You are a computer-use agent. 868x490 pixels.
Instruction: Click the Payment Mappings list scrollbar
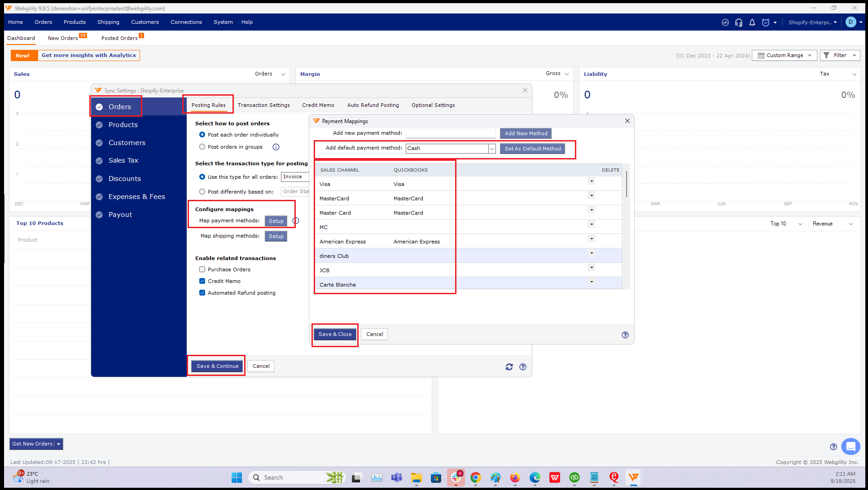click(626, 184)
